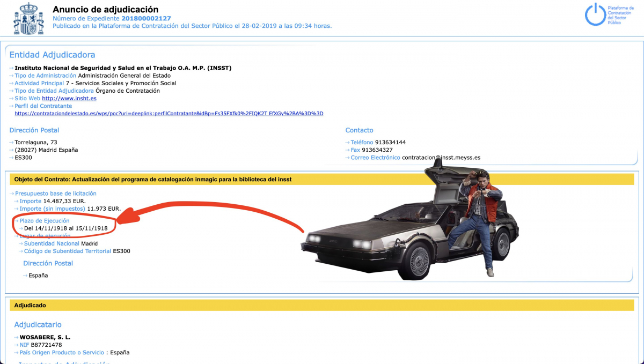The height and width of the screenshot is (364, 644).
Task: Open the http://www.insht.es website link
Action: (x=69, y=99)
